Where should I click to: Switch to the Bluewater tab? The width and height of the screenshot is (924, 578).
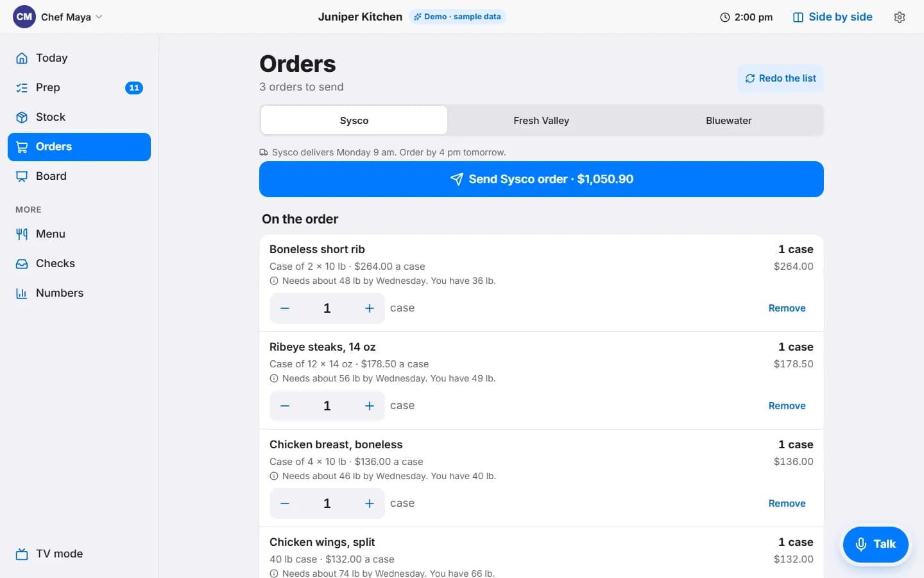click(729, 121)
